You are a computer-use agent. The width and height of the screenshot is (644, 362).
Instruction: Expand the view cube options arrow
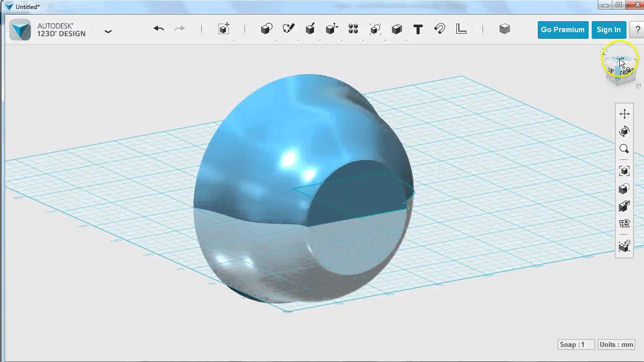coord(638,86)
